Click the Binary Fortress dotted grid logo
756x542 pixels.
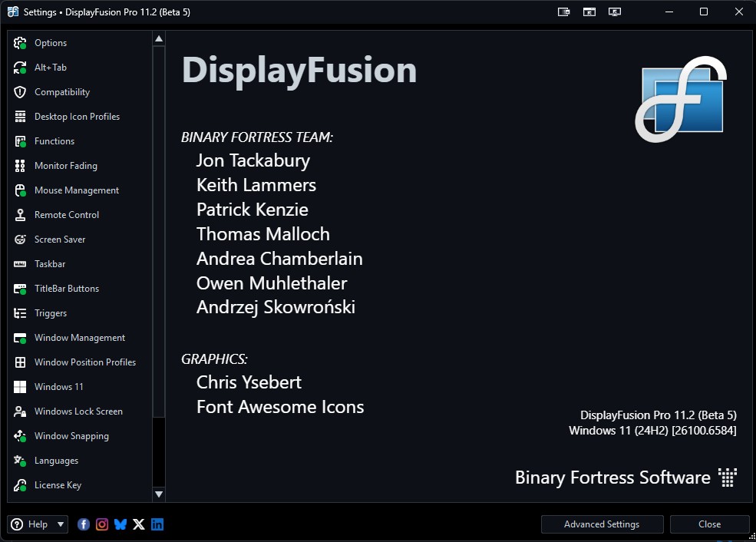pos(727,478)
